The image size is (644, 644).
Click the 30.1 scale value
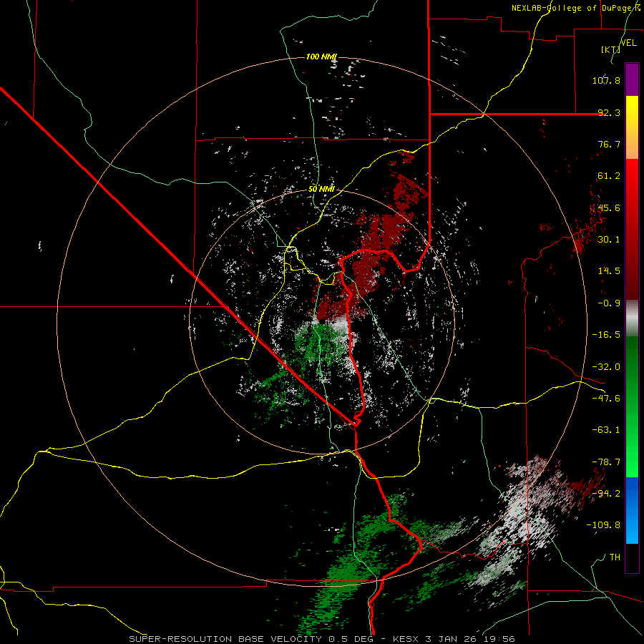609,240
